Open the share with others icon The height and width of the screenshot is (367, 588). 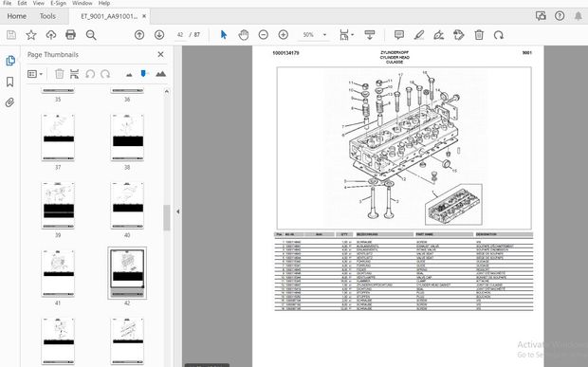541,16
